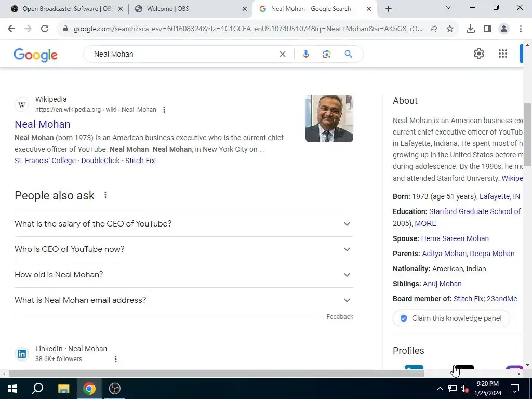The width and height of the screenshot is (532, 399).
Task: Open Deepa Mohan parent link
Action: point(493,254)
